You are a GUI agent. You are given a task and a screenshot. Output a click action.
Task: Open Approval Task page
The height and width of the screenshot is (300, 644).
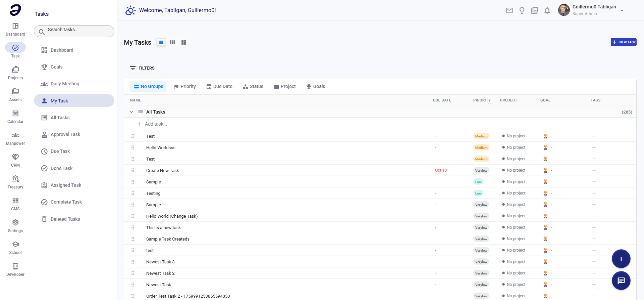click(x=74, y=134)
